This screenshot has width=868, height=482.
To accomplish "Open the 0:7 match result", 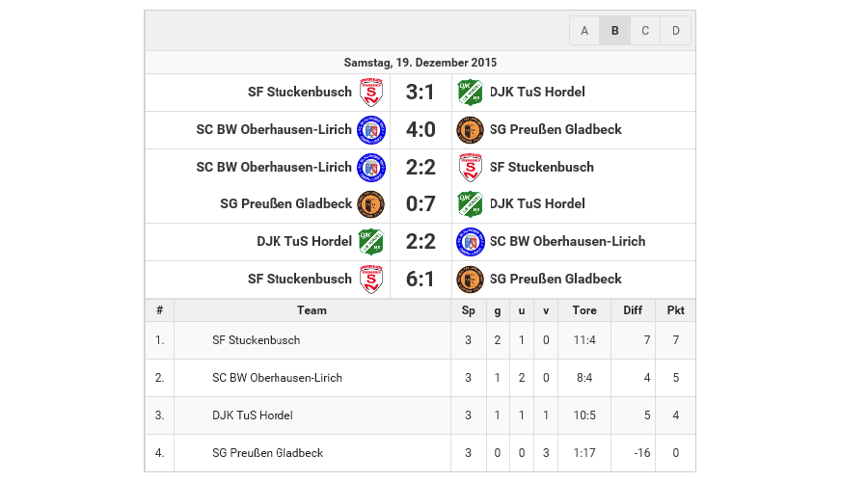I will [420, 204].
